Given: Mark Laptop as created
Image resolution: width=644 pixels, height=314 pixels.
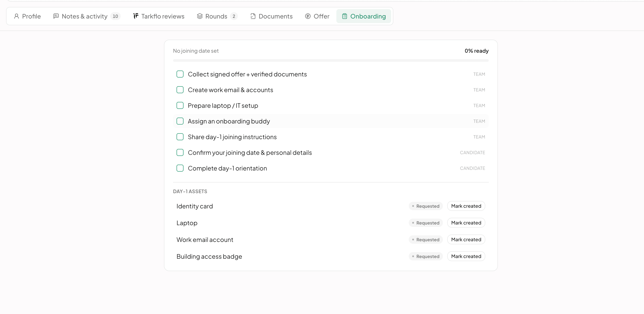Looking at the screenshot, I should click(466, 223).
